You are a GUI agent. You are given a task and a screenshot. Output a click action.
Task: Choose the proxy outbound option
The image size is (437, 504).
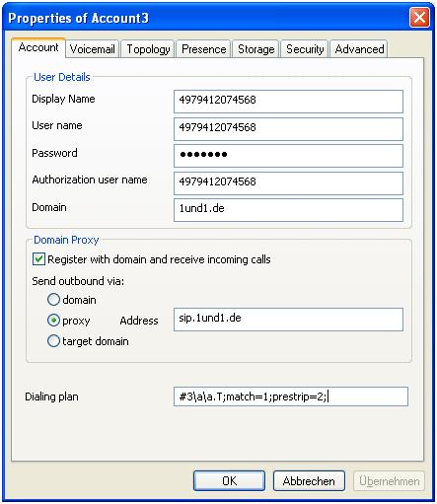point(53,321)
